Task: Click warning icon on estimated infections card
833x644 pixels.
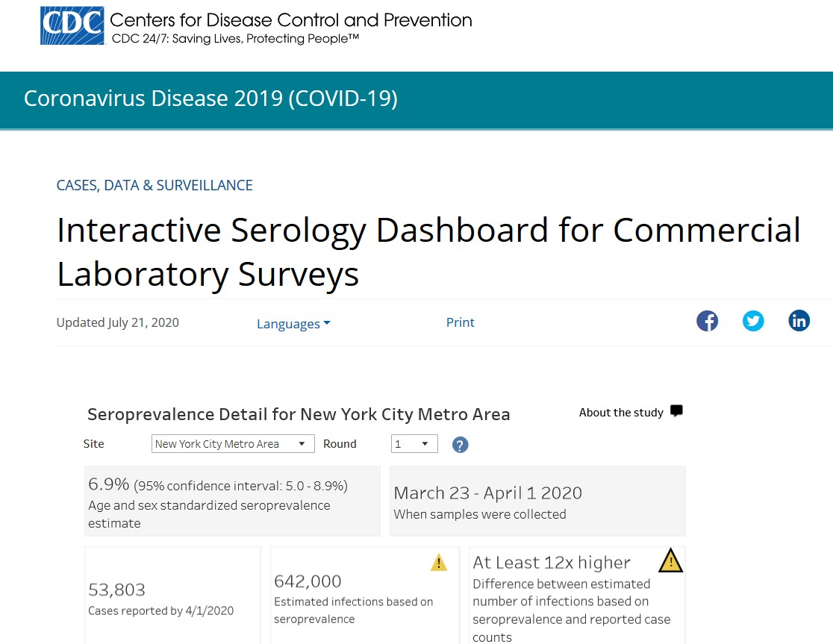Action: [x=439, y=563]
